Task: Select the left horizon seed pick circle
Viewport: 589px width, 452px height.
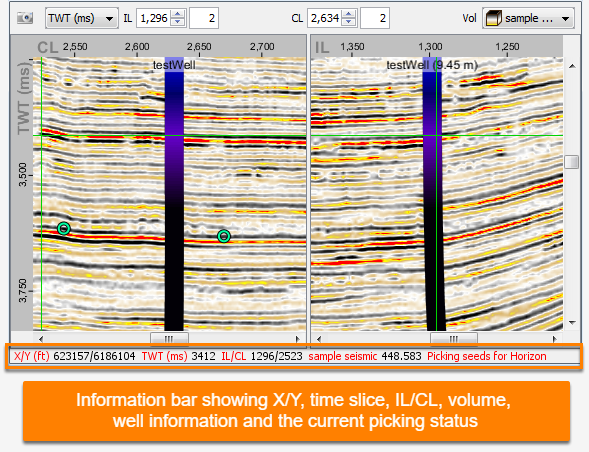Action: click(64, 228)
